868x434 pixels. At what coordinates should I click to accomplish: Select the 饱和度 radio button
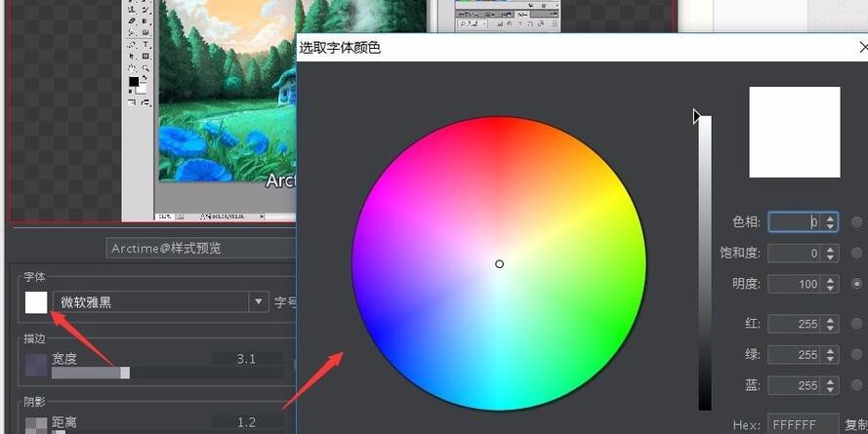(x=857, y=254)
